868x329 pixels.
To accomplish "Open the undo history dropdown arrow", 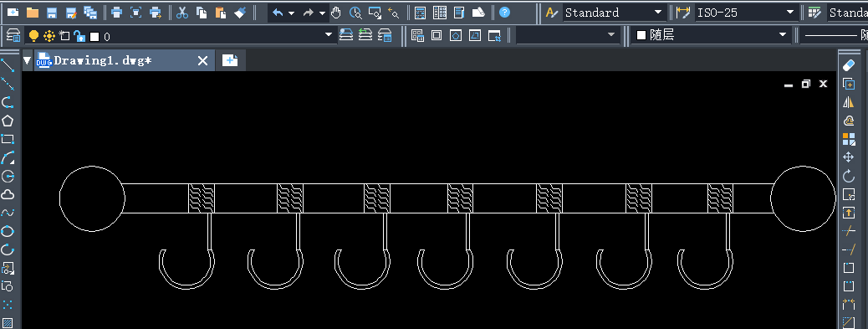I will pos(291,13).
